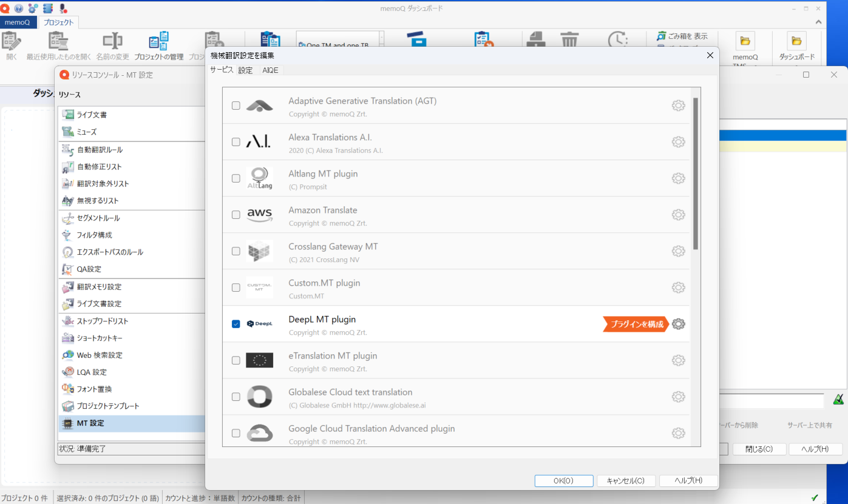The image size is (848, 504).
Task: Click the OK(O) button
Action: pos(563,480)
